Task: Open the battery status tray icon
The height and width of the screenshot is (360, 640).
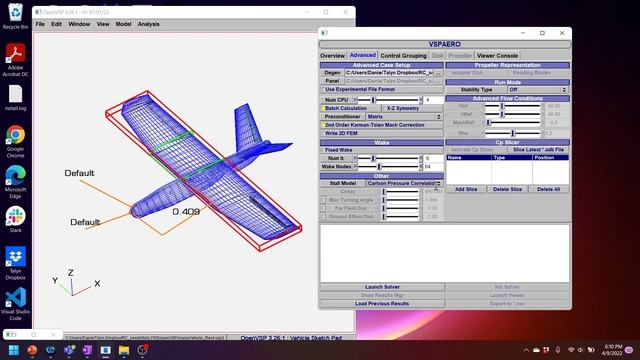Action: [x=591, y=350]
